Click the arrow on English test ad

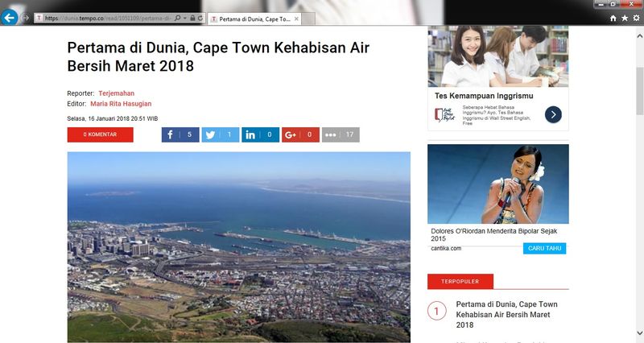(553, 114)
